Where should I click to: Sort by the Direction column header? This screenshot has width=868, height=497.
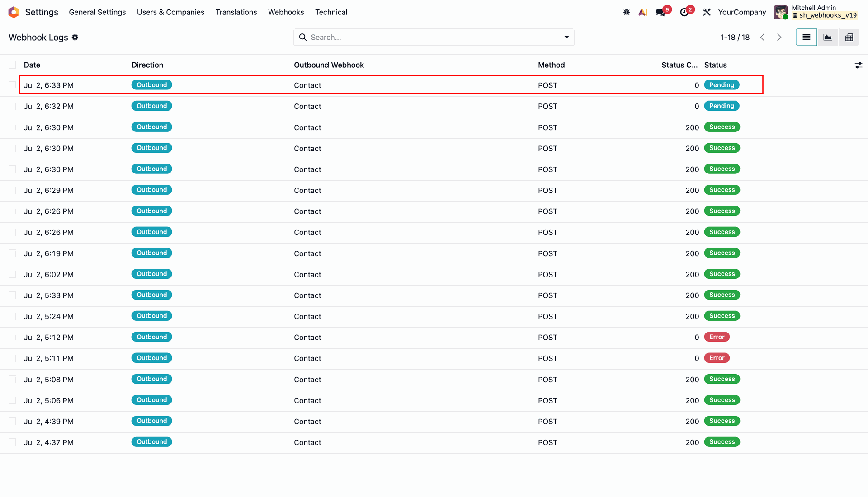147,65
